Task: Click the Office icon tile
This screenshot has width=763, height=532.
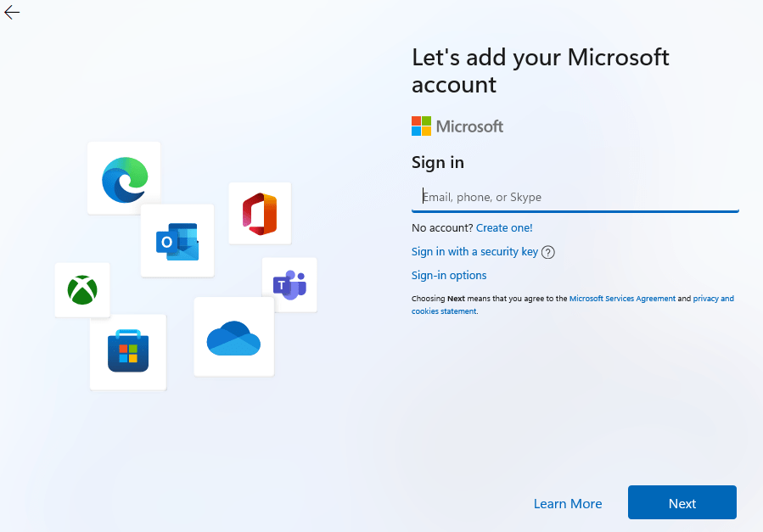Action: click(x=260, y=214)
